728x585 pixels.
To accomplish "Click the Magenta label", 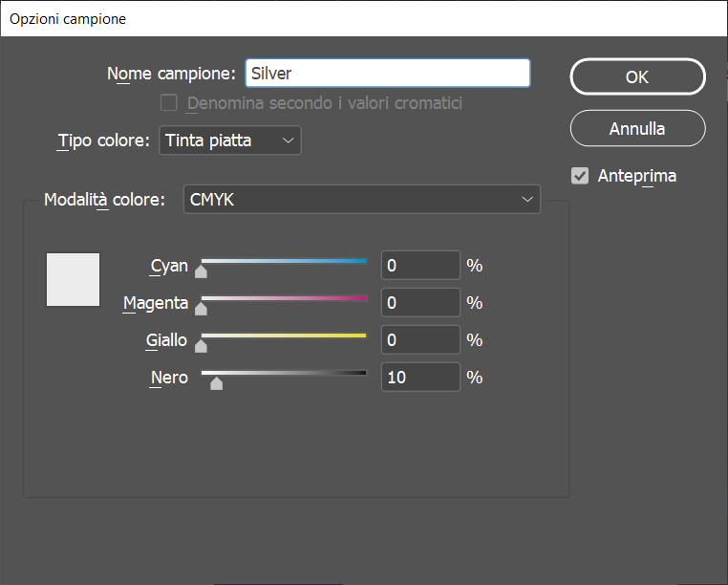I will [156, 303].
